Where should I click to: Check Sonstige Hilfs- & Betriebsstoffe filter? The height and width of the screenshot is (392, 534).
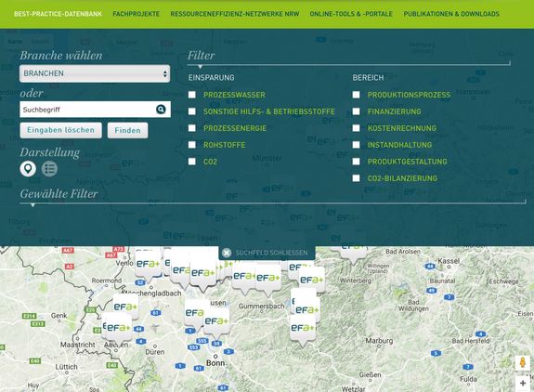192,111
